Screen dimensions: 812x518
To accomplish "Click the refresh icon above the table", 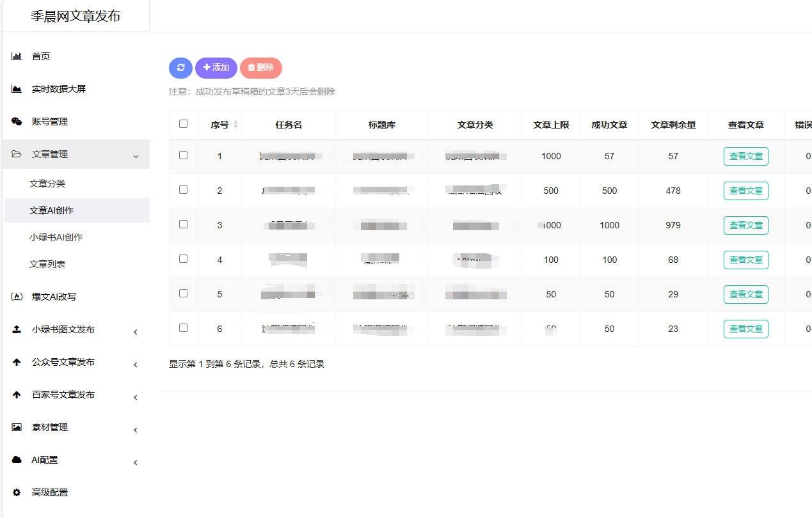I will point(180,68).
